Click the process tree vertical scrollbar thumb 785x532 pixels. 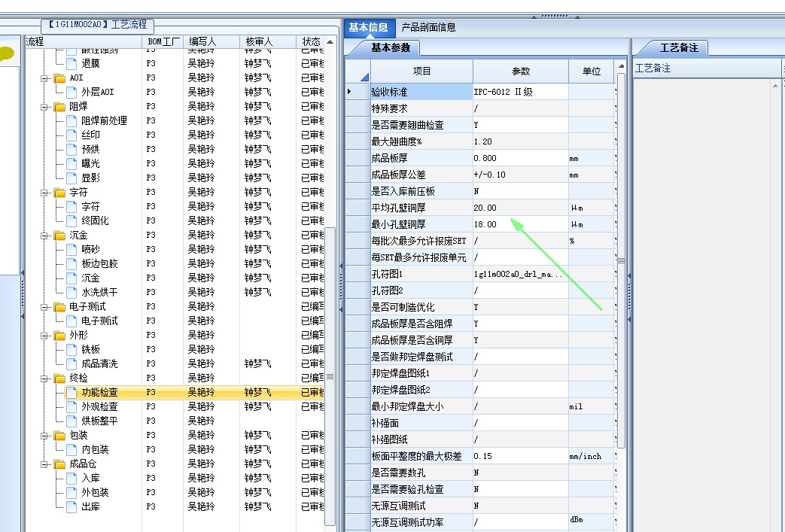(330, 376)
